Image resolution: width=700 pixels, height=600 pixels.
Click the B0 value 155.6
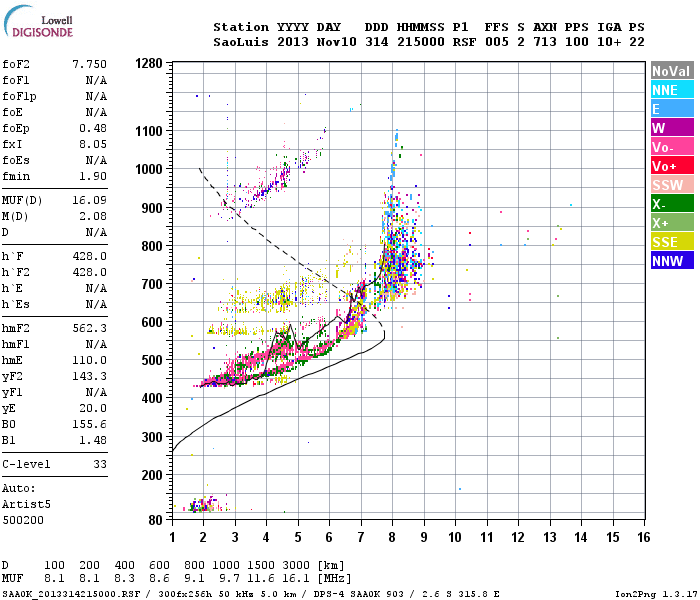point(90,425)
